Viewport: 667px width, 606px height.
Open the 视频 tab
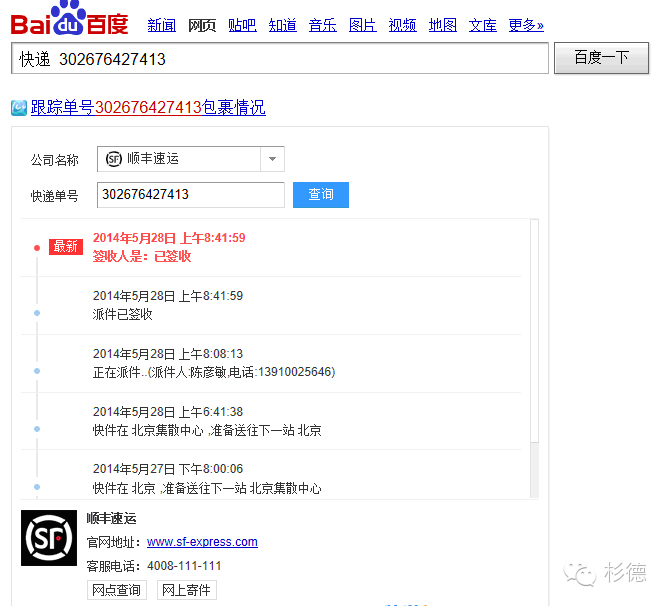[402, 25]
